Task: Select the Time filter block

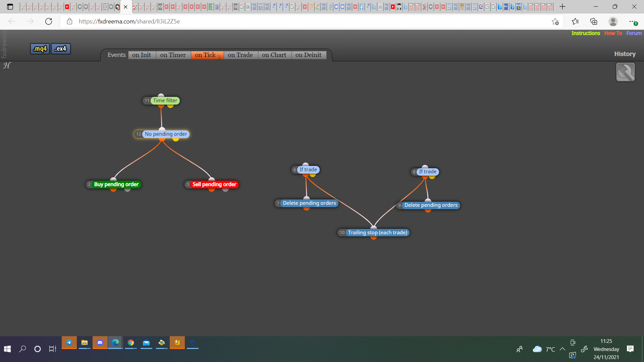Action: [x=165, y=101]
